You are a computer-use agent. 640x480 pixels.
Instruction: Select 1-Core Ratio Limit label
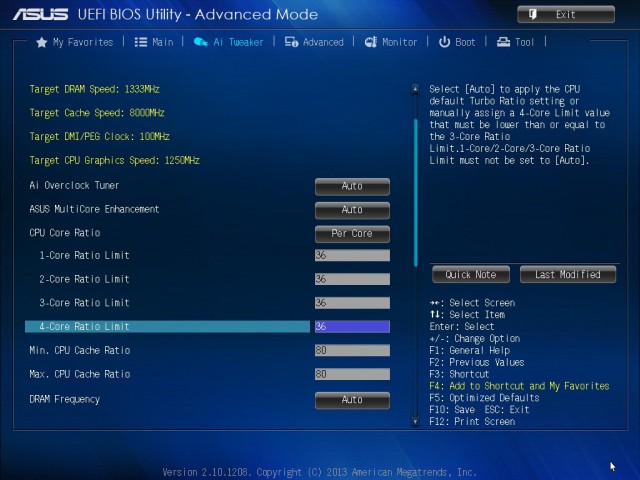coord(84,256)
